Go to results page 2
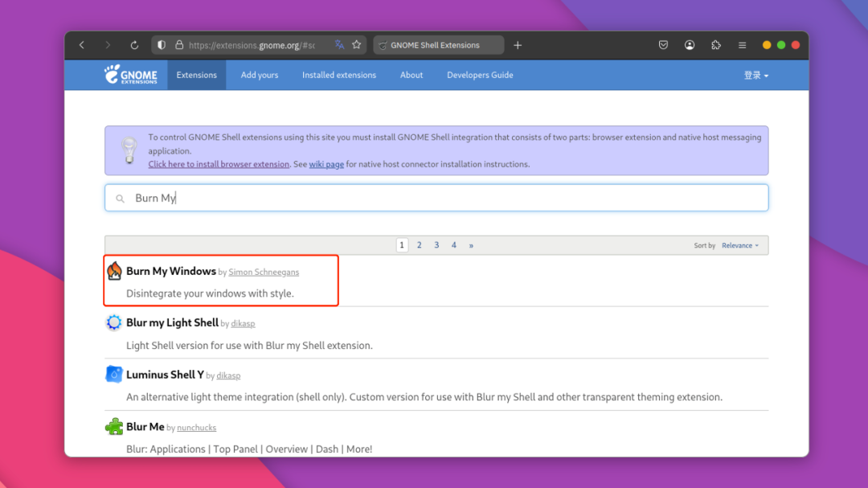 click(419, 245)
